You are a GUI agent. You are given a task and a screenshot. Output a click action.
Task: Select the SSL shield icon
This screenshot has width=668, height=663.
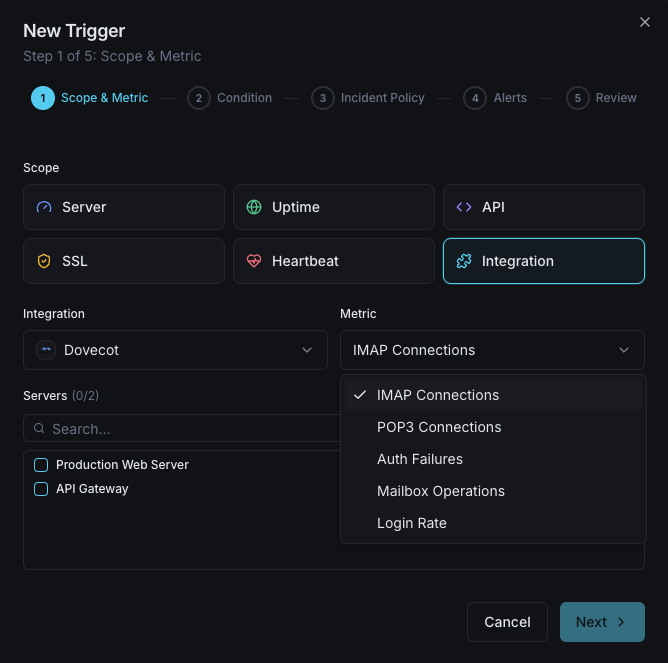point(44,261)
